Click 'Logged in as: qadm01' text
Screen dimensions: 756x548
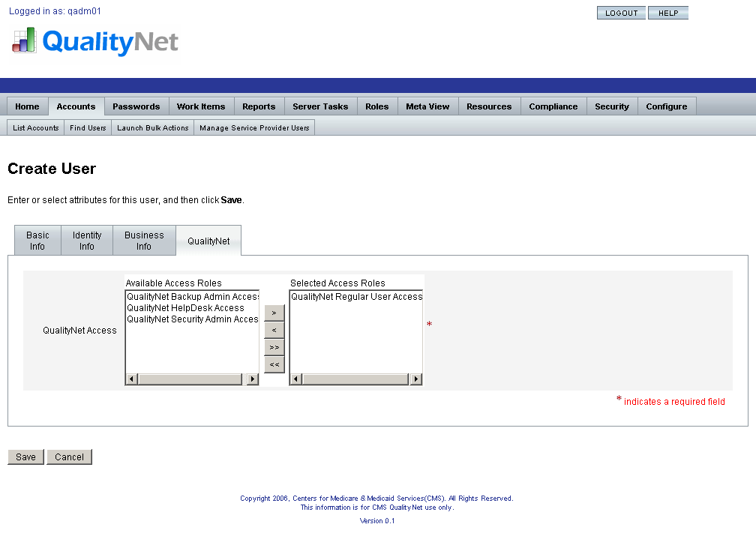click(x=55, y=11)
